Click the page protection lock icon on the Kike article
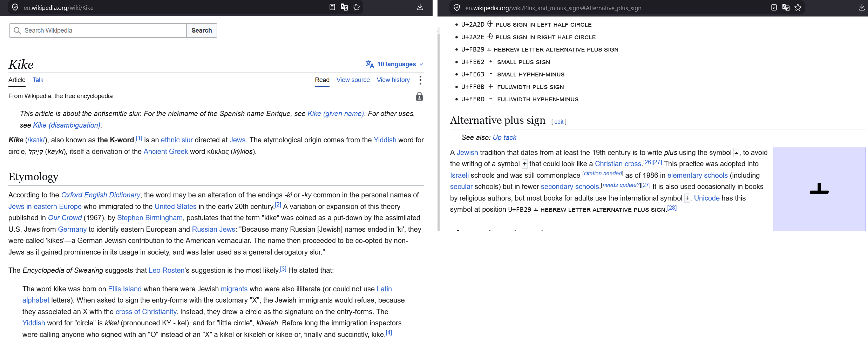 click(419, 96)
